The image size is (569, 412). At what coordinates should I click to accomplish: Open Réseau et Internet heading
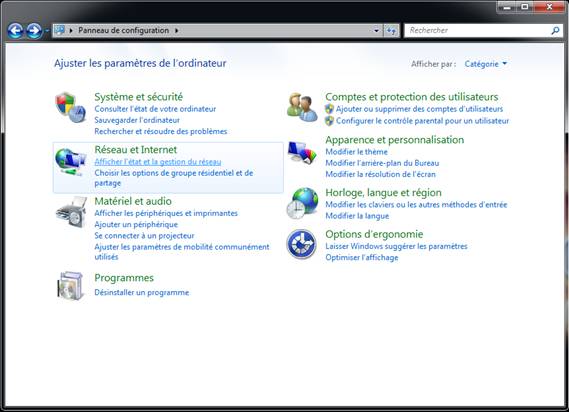click(135, 150)
